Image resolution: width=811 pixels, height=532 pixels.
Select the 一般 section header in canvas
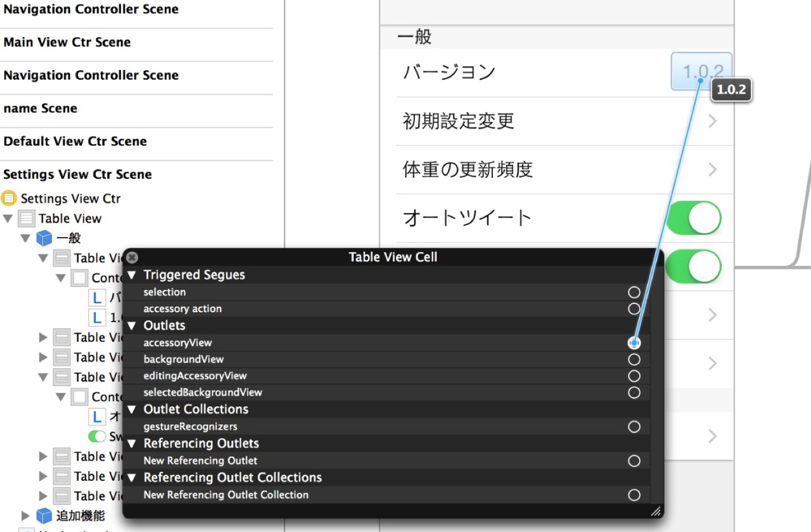click(x=414, y=37)
